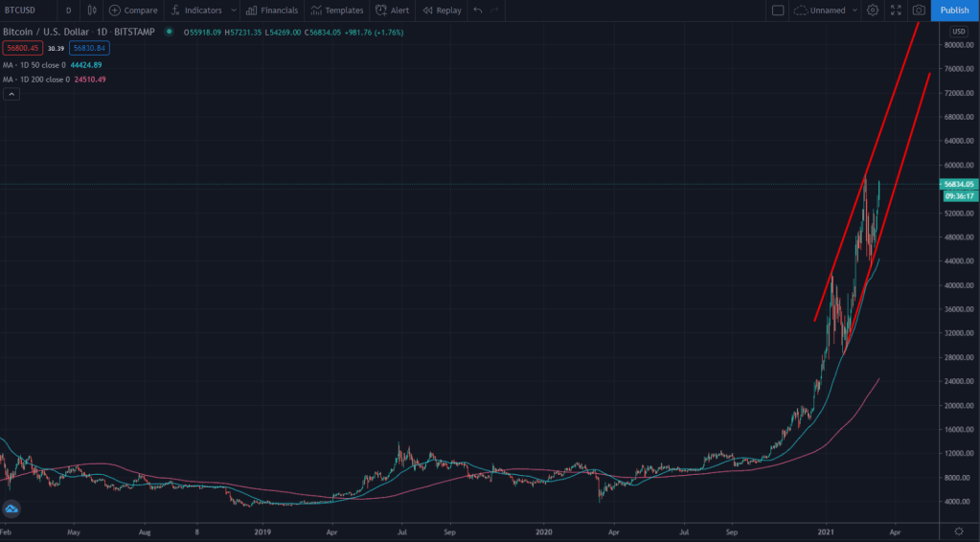Collapse the indicator legend with chevron

(x=11, y=94)
